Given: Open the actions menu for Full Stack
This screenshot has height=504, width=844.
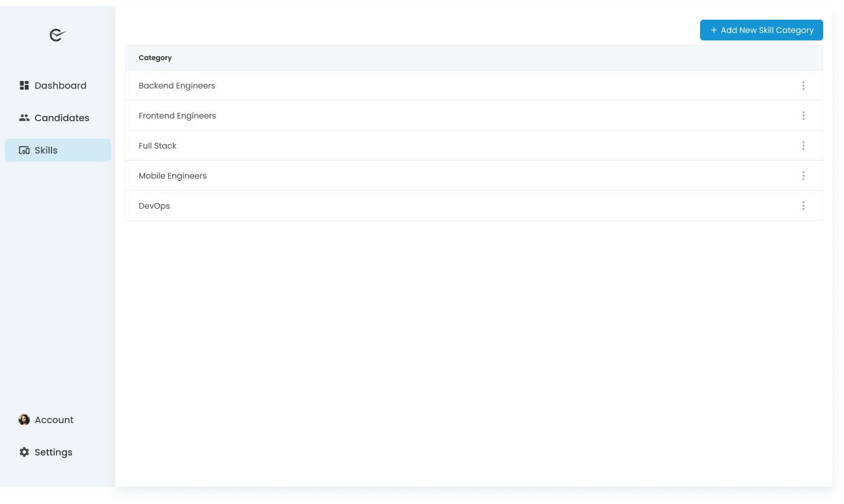Looking at the screenshot, I should point(804,145).
